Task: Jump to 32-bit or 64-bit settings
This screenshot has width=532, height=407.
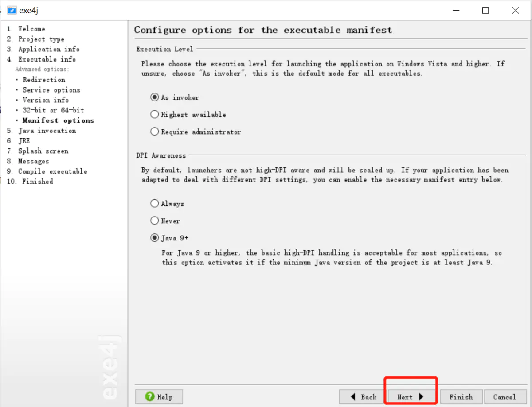Action: click(53, 110)
